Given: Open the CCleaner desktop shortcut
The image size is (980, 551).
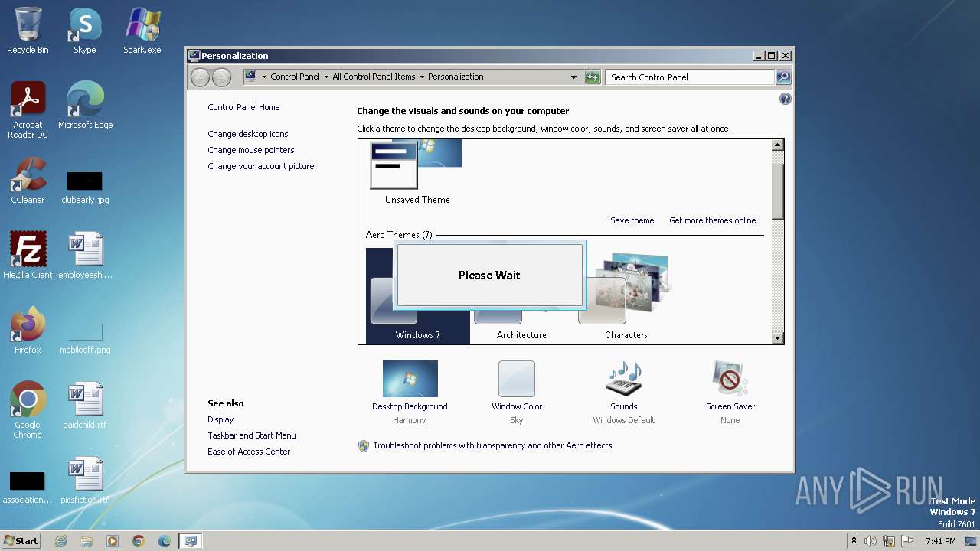Looking at the screenshot, I should 28,181.
